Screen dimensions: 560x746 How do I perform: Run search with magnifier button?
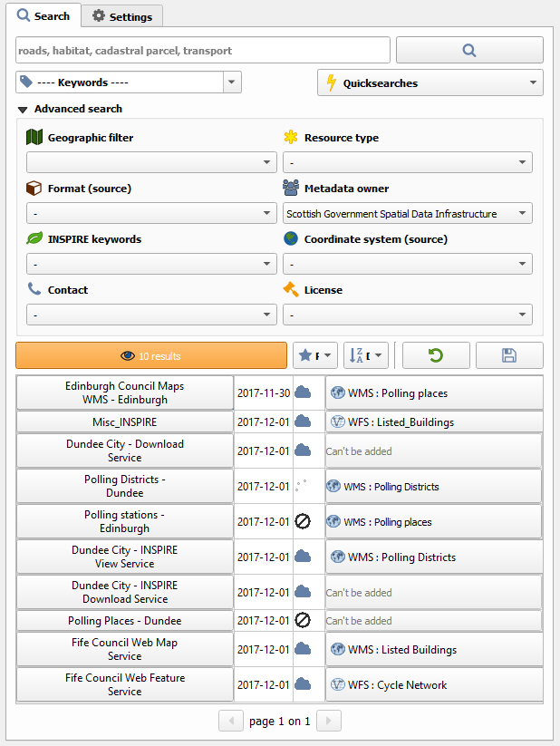(x=469, y=50)
